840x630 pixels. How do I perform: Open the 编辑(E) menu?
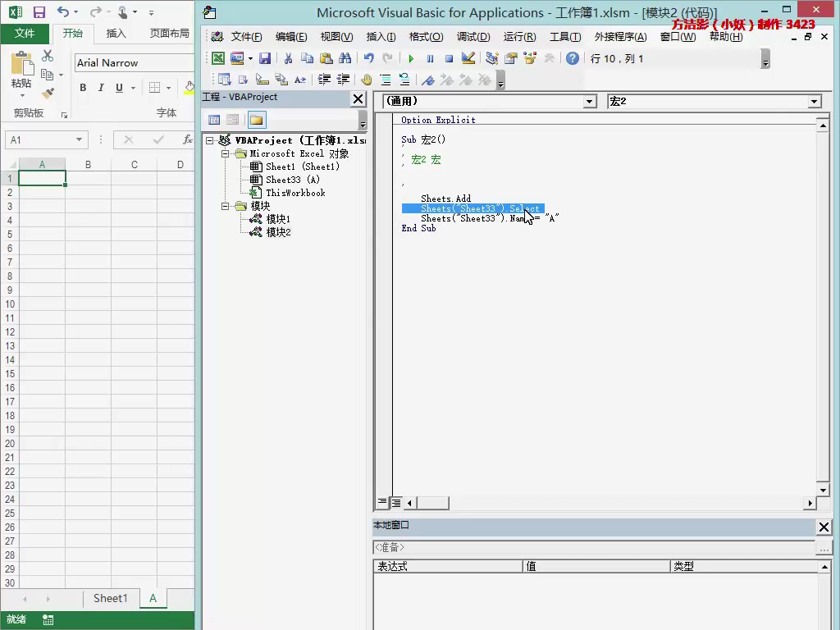(291, 37)
